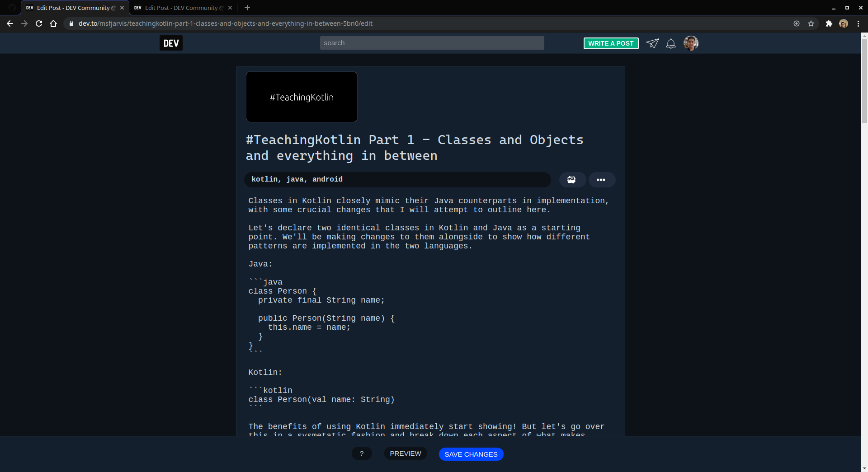Screen dimensions: 868x472
Task: Go back using browser back arrow
Action: (10, 23)
